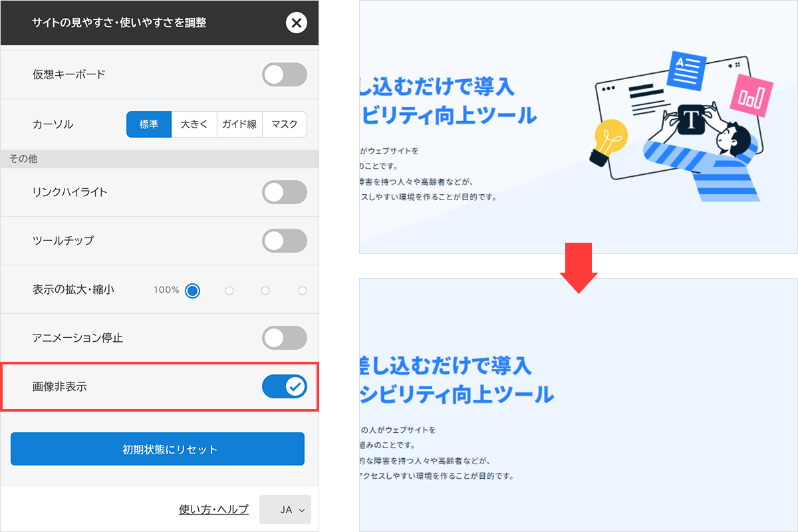The width and height of the screenshot is (798, 532).
Task: Select the 標準 cursor option
Action: pyautogui.click(x=148, y=124)
